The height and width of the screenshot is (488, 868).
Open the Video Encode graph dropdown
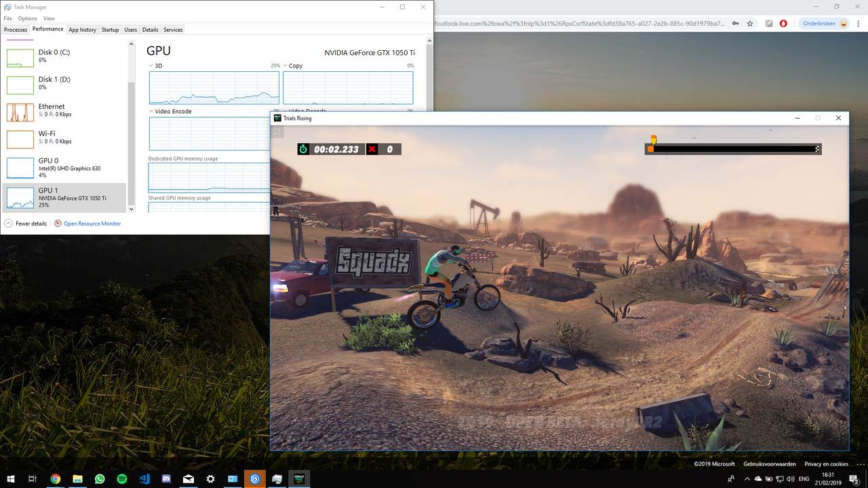click(152, 111)
